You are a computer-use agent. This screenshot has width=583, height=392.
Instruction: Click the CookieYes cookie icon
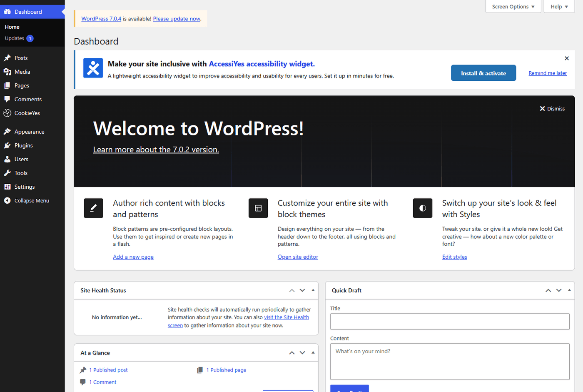point(7,113)
